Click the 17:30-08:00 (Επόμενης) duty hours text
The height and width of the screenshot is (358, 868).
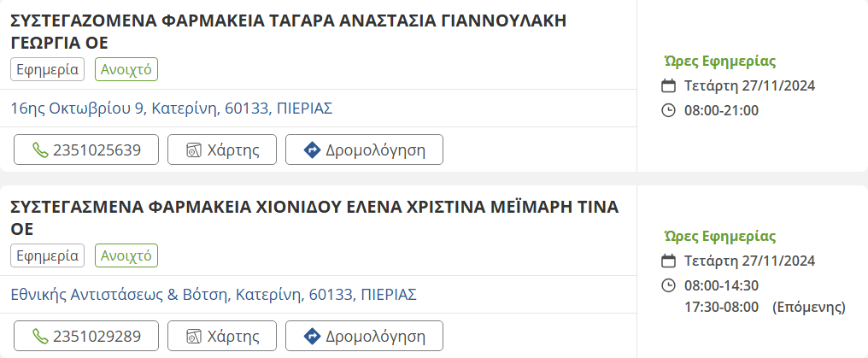click(765, 306)
